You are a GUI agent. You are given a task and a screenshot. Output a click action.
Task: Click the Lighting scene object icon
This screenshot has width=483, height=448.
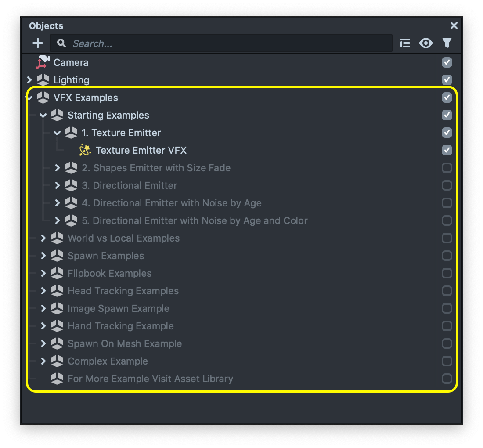(43, 80)
